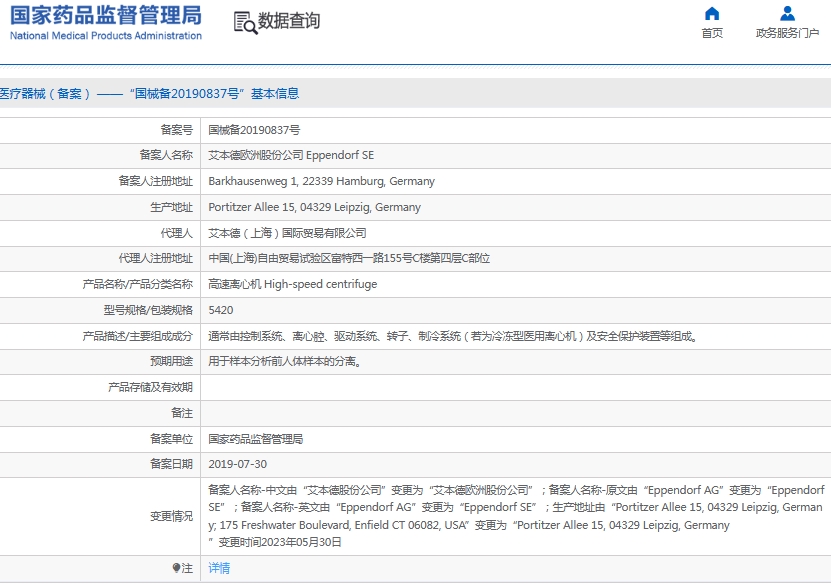Select 高速离心机 High-speed centrifuge value

point(293,285)
